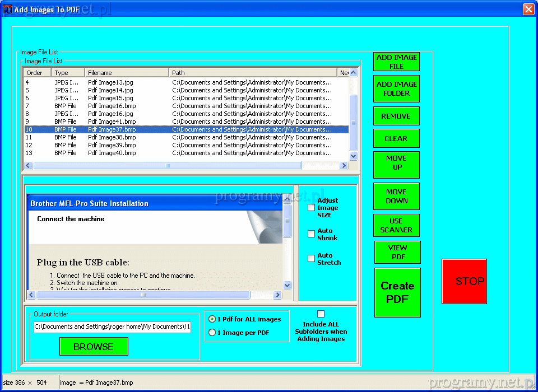Enable the Adjust Image SIZE checkbox
538x392 pixels.
coord(311,208)
